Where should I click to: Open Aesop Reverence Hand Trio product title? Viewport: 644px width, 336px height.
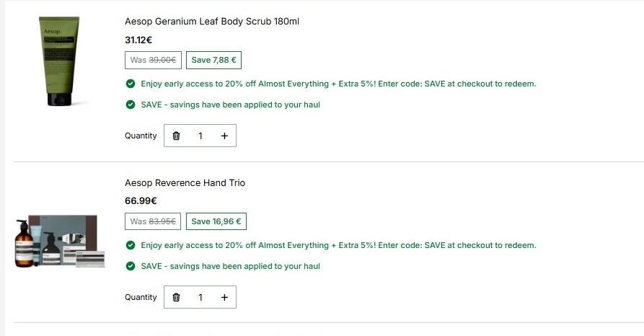pos(185,183)
